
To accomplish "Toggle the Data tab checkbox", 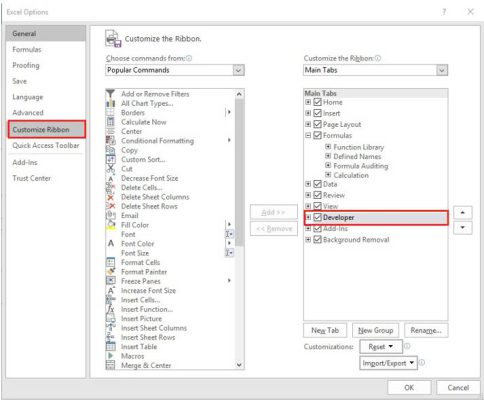I will pos(317,184).
